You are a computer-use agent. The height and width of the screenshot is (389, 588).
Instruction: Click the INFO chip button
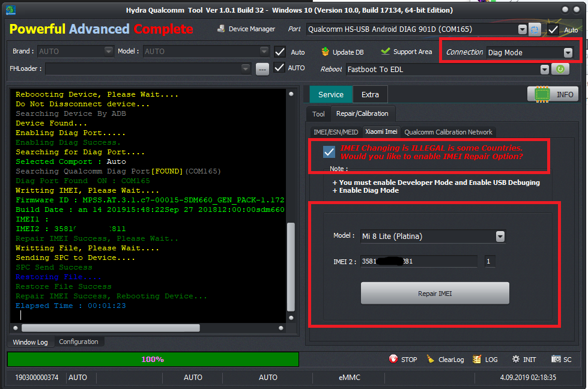point(553,94)
